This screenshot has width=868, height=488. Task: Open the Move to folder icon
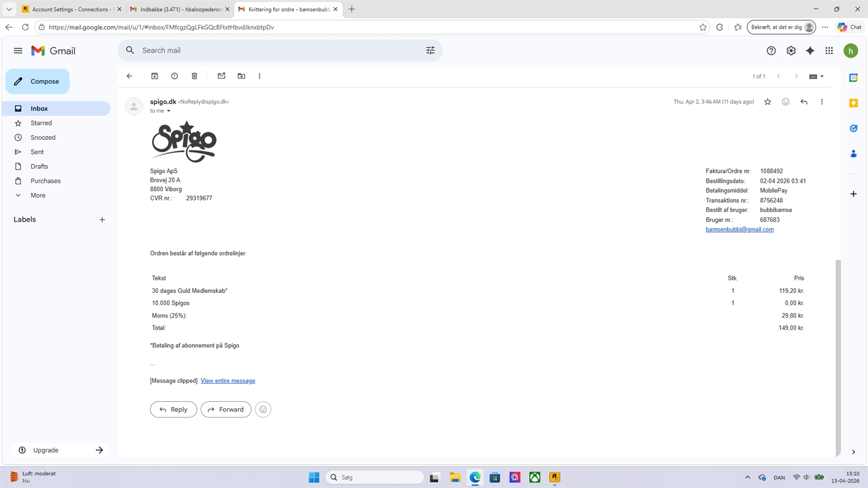coord(241,76)
